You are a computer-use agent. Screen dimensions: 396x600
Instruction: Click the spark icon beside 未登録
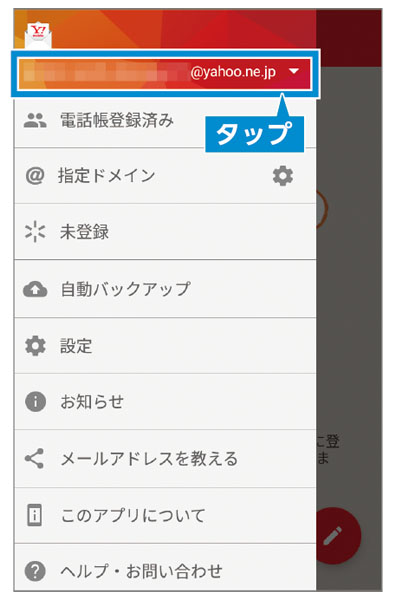35,232
